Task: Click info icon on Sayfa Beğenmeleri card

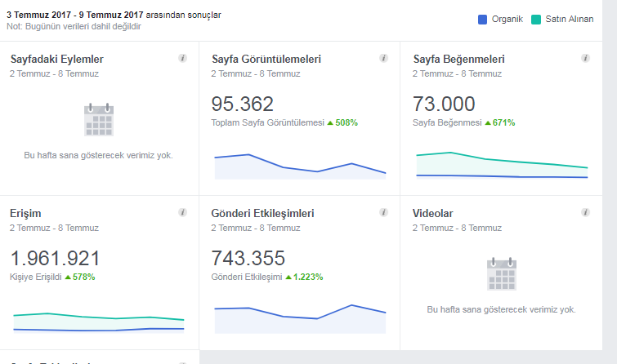Action: [585, 58]
